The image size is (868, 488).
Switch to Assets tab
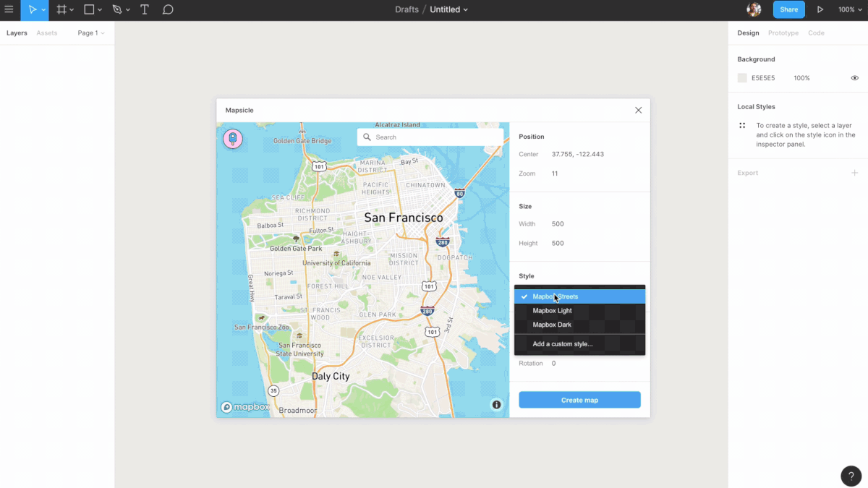47,33
